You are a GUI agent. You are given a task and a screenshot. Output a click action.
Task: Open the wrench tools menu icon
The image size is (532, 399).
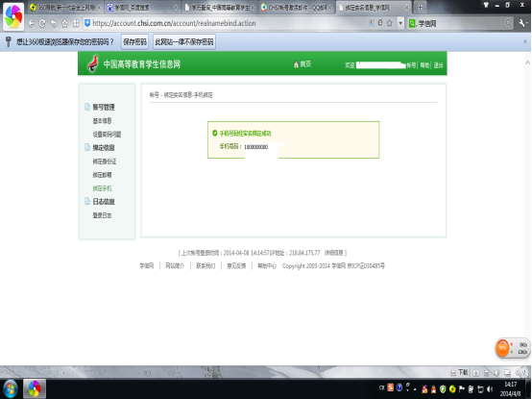[522, 23]
